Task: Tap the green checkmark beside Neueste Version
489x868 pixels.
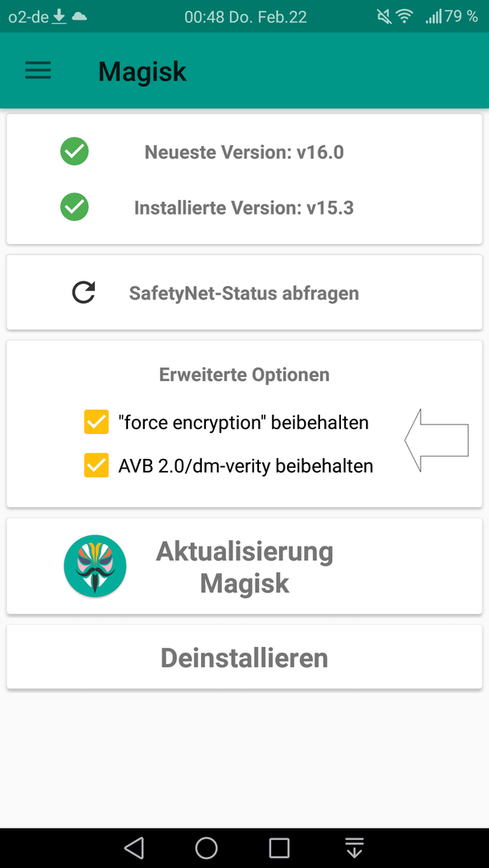Action: 74,151
